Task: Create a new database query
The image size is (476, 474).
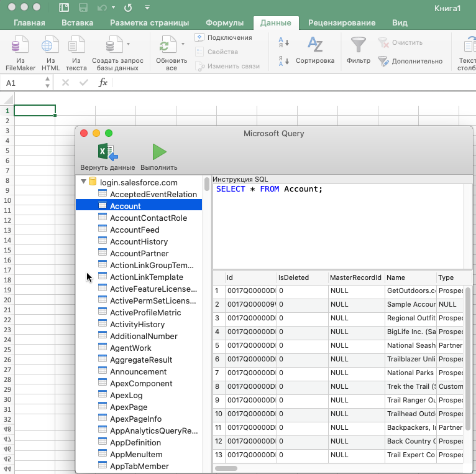Action: (117, 53)
